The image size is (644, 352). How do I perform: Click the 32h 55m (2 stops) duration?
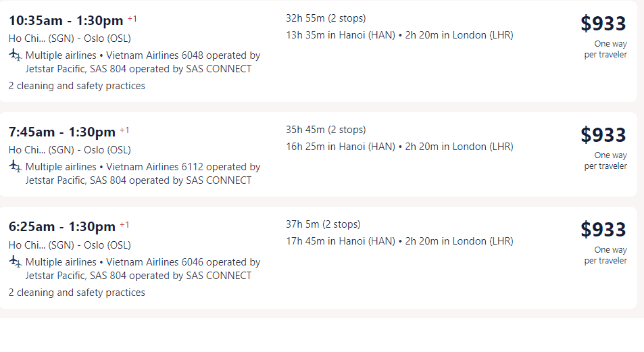326,18
